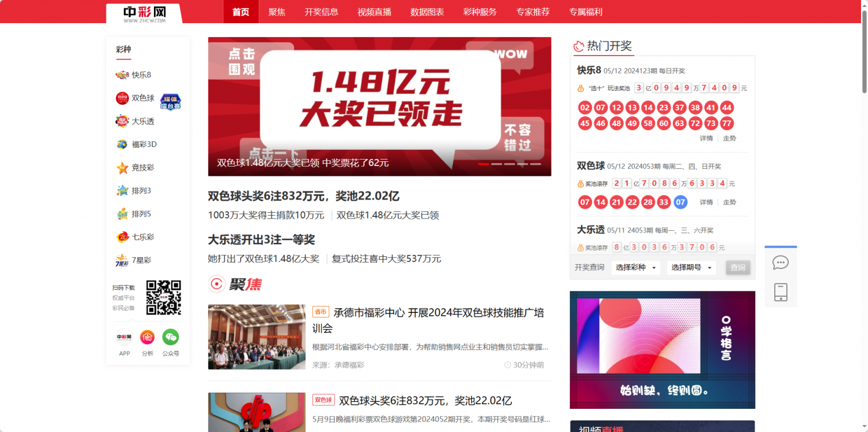Open 七乐彩 icon in sidebar
Screen dimensions: 868x432
[x=122, y=237]
